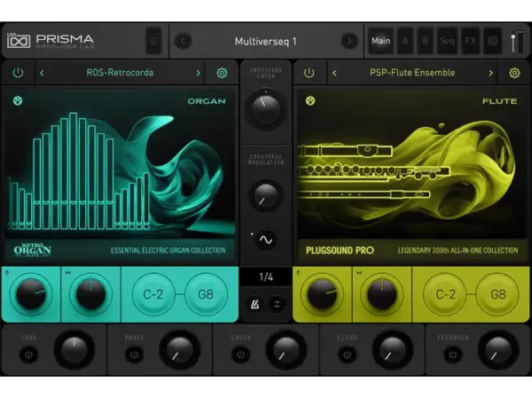Click the Phase effect knob
The width and height of the screenshot is (532, 399).
tap(180, 350)
